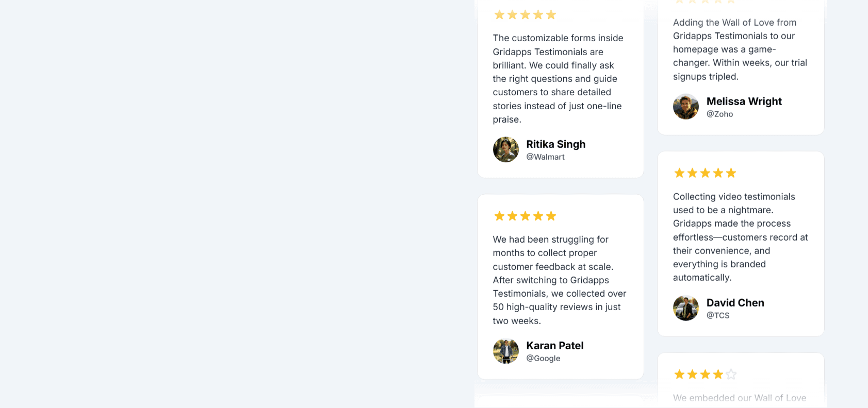Open Ritika Singh's profile avatar

point(506,149)
